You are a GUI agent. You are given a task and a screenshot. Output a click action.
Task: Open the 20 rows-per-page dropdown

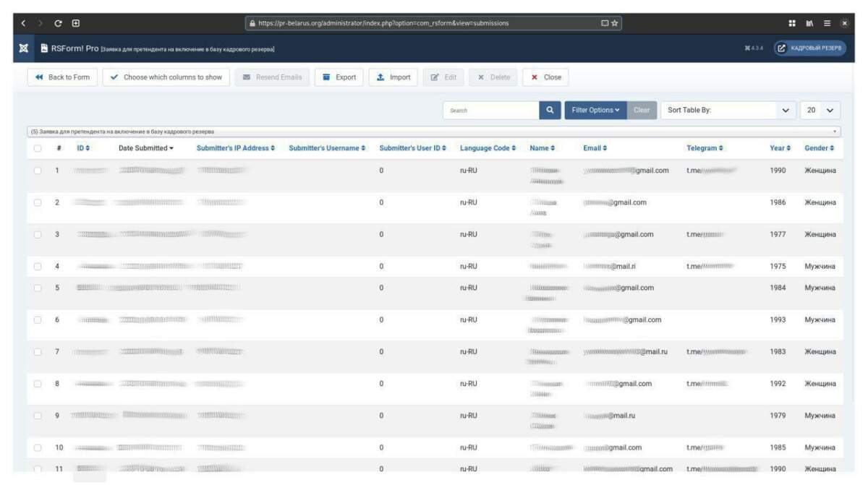point(820,111)
